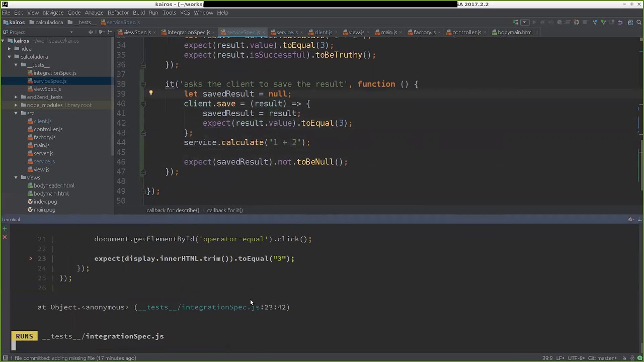The image size is (644, 362).
Task: Open the Project Structure toolbar icon
Action: pyautogui.click(x=629, y=22)
